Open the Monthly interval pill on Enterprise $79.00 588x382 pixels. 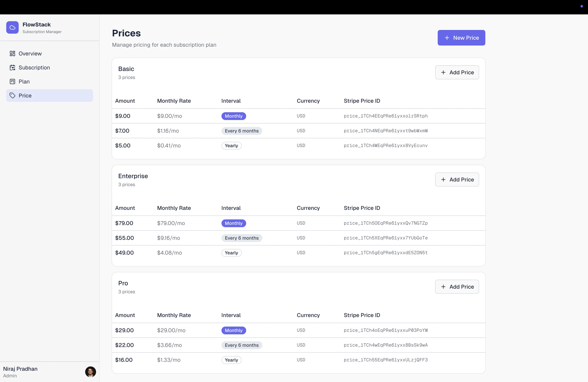(x=234, y=223)
